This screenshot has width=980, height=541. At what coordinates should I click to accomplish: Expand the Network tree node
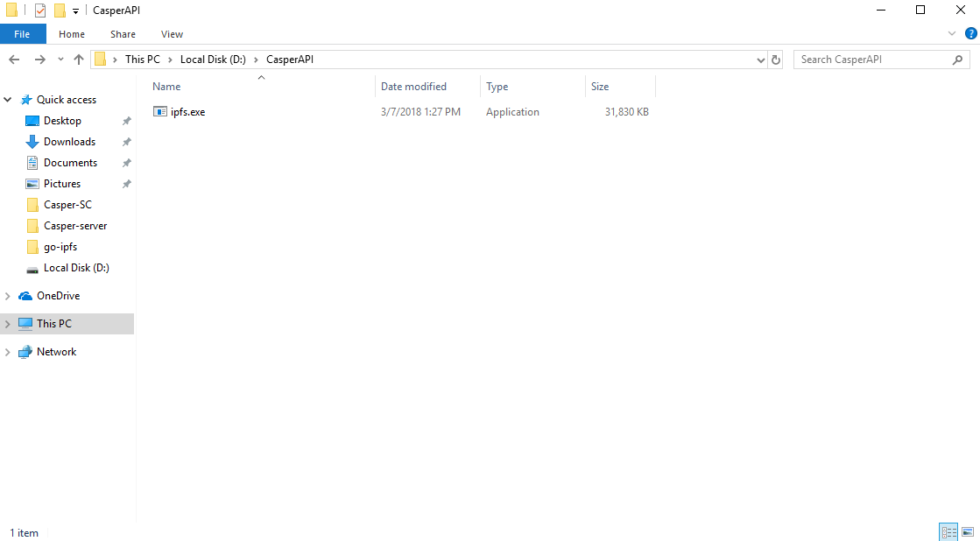coord(8,352)
